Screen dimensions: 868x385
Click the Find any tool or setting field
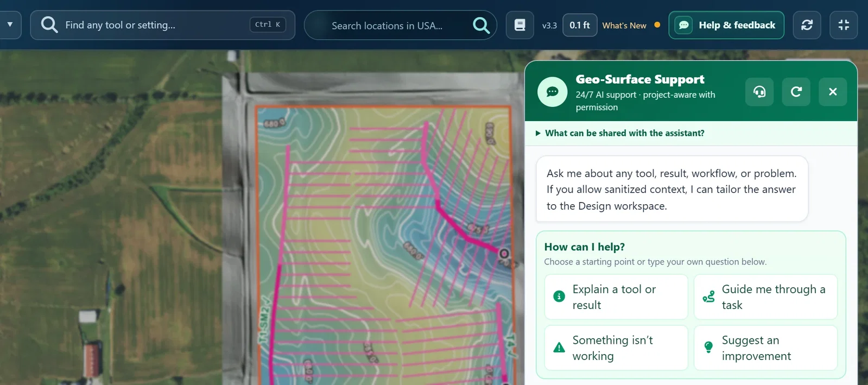(x=163, y=25)
